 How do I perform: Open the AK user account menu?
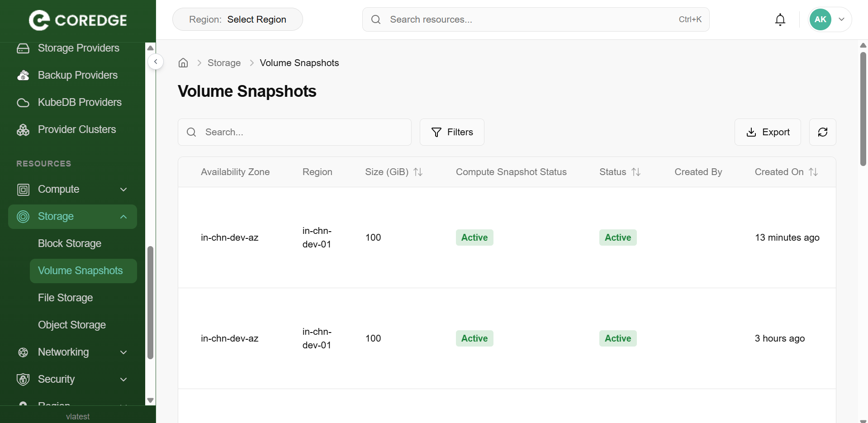click(830, 19)
